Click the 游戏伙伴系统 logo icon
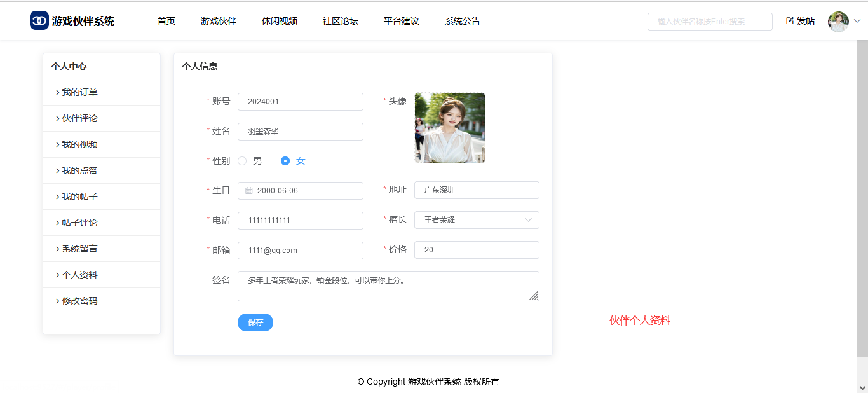The image size is (868, 393). pyautogui.click(x=39, y=20)
